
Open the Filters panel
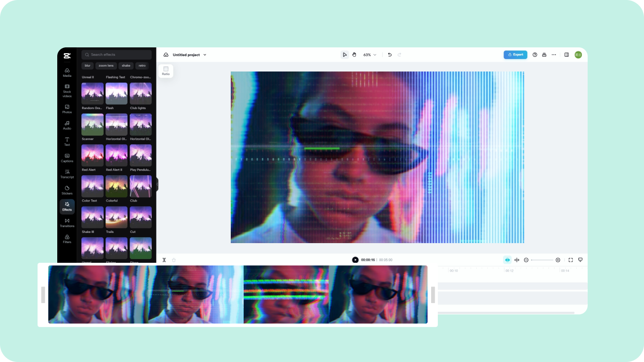point(67,239)
